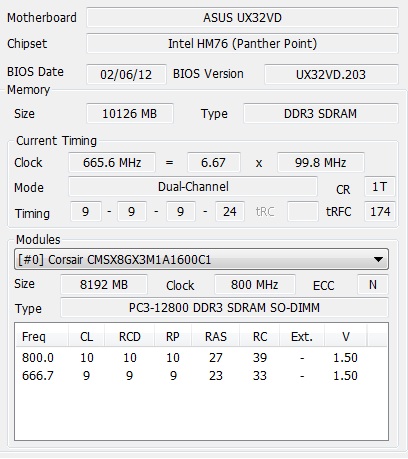The image size is (408, 459).
Task: Click the memory Size field 10126 MB
Action: tap(130, 114)
